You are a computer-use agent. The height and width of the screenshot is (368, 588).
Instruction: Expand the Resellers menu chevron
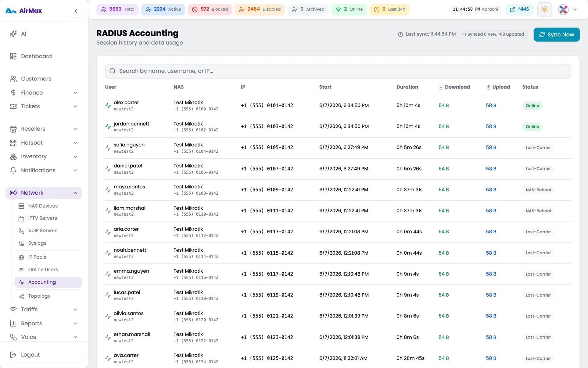coord(75,129)
